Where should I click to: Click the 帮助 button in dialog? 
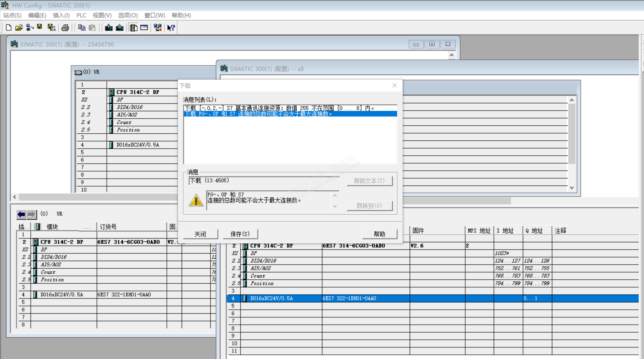point(379,234)
